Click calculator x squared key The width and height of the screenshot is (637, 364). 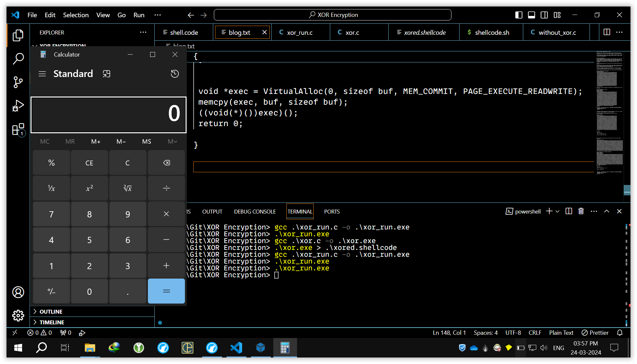89,188
